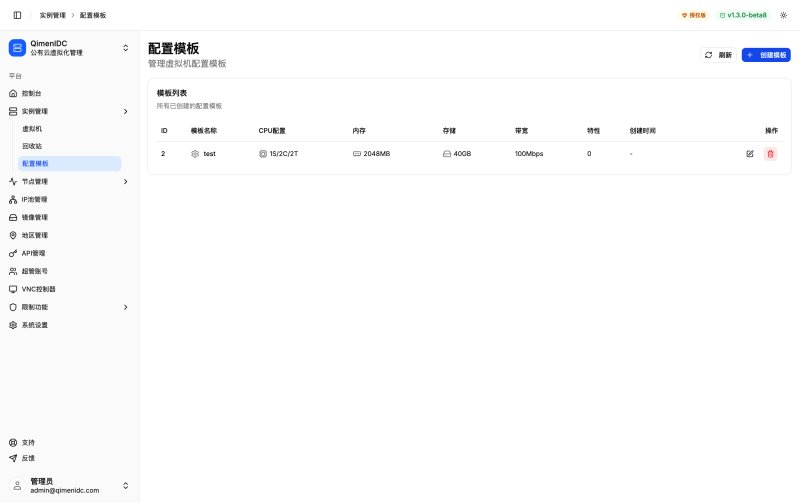Open 反馈 link in sidebar
This screenshot has height=503, width=800.
pos(68,458)
